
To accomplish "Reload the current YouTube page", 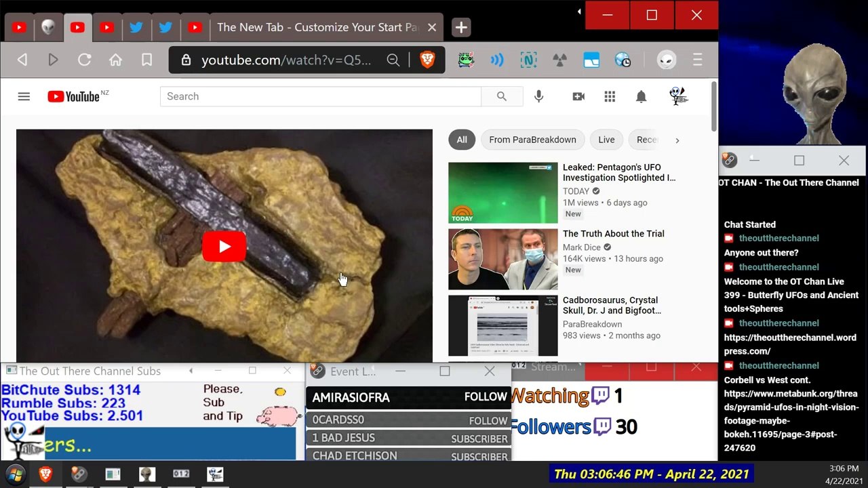I will [x=84, y=60].
